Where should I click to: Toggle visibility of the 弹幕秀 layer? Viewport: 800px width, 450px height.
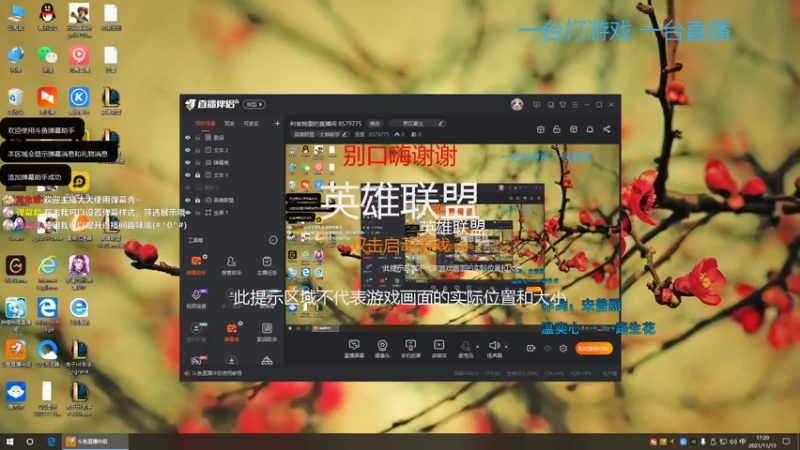[188, 162]
